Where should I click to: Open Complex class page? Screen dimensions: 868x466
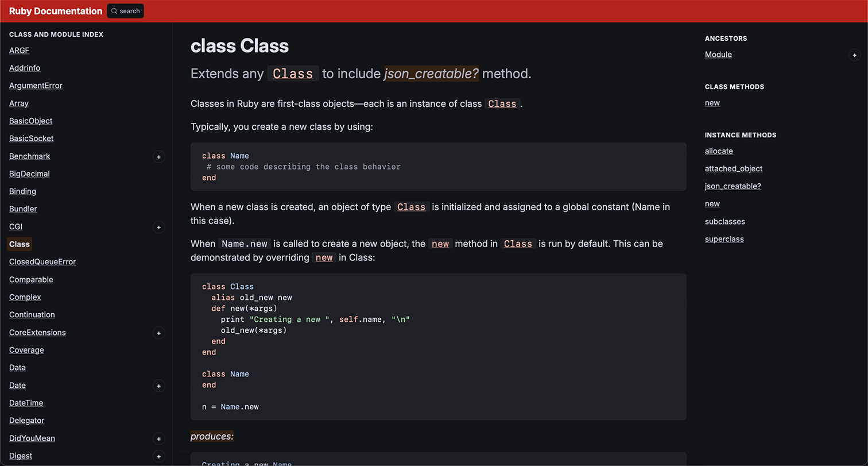click(x=25, y=297)
